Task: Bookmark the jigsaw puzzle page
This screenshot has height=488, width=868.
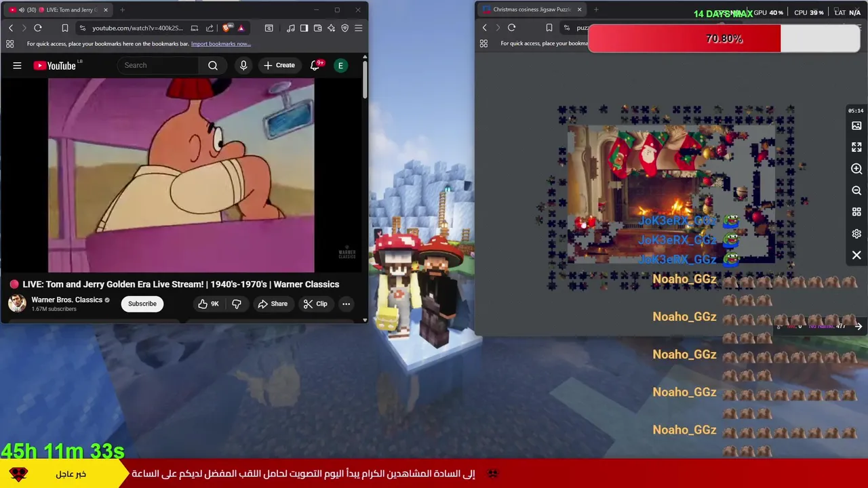Action: click(549, 28)
